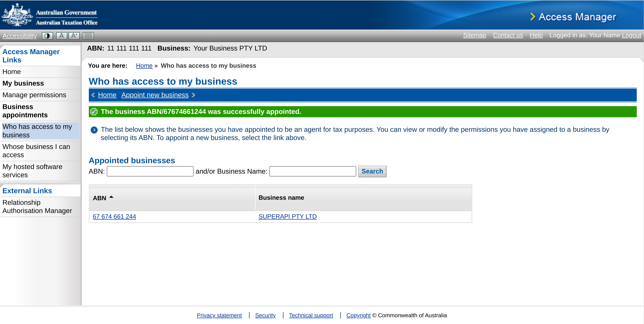Open My hosted software services
644x324 pixels.
point(32,171)
